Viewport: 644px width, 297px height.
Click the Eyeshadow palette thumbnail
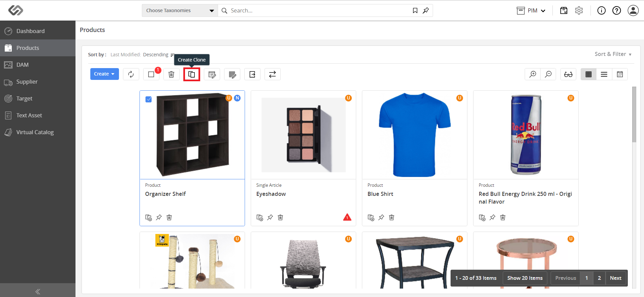point(303,135)
